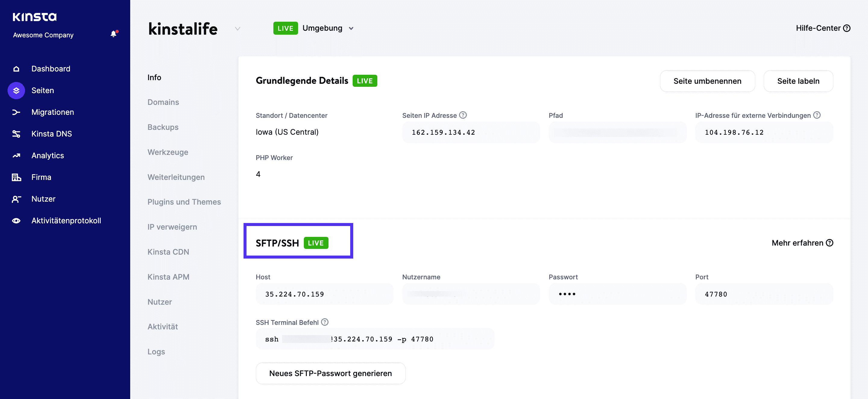Select the Dashboard icon in the sidebar
Viewport: 868px width, 399px height.
(x=16, y=68)
